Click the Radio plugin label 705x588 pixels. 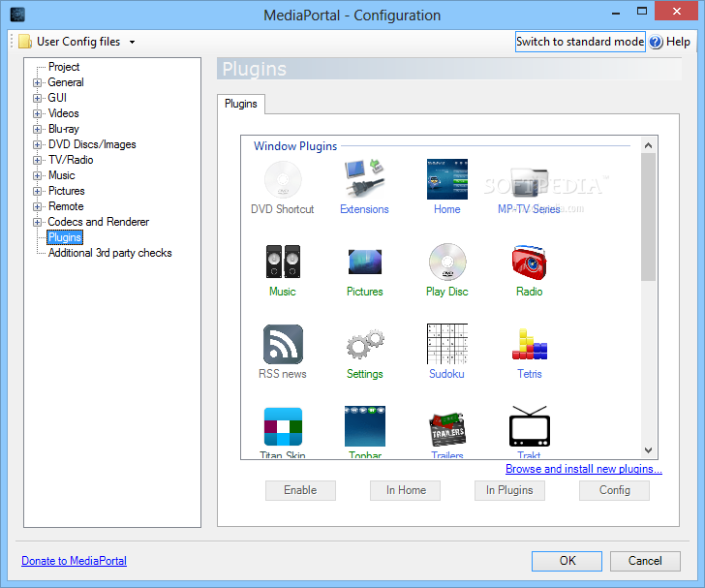(529, 292)
